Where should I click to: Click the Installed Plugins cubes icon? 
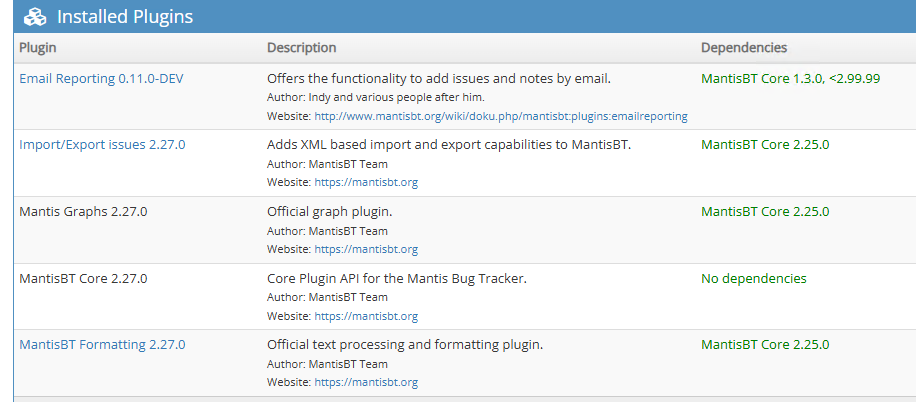35,17
